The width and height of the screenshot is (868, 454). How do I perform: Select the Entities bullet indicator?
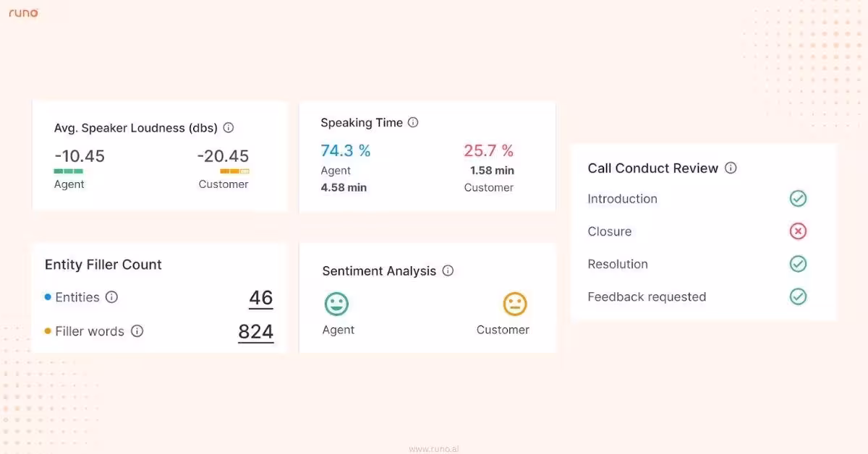coord(48,297)
